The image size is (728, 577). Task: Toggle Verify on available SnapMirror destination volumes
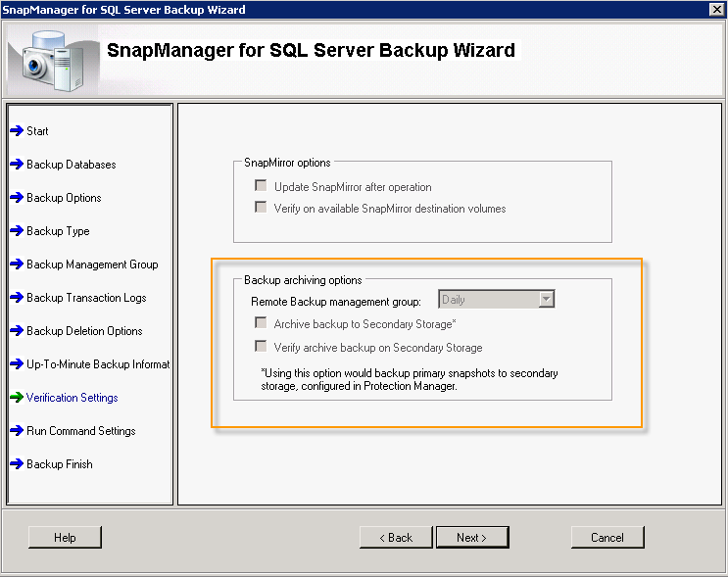261,208
